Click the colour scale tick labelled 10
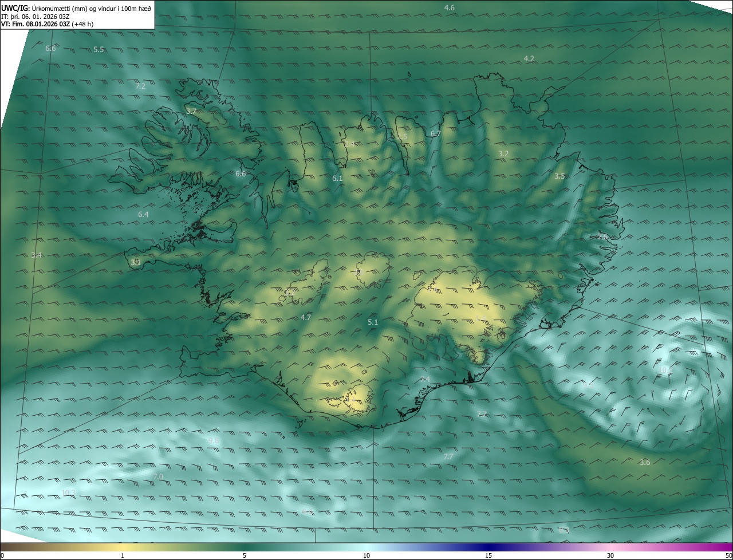Image resolution: width=733 pixels, height=560 pixels. coord(366,555)
